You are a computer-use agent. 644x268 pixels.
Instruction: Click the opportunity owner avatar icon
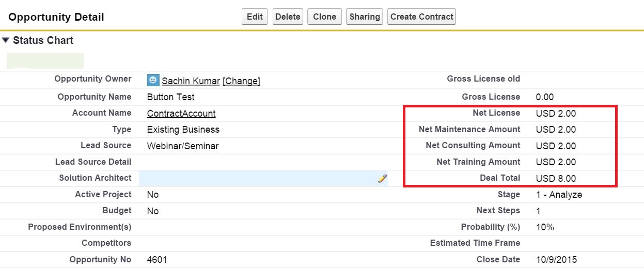click(153, 80)
